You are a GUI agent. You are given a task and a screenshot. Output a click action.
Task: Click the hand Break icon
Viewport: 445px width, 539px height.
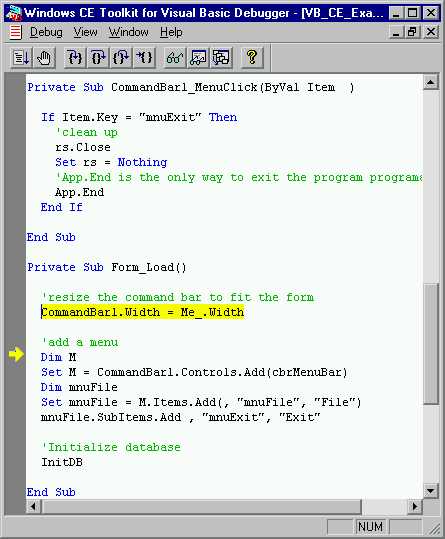[x=44, y=57]
